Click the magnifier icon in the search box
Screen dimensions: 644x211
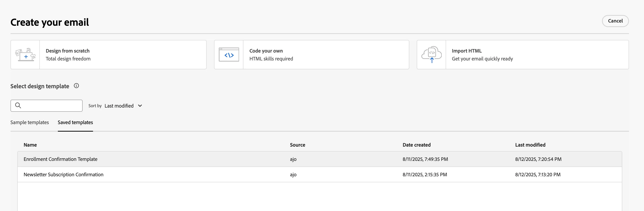(x=18, y=105)
